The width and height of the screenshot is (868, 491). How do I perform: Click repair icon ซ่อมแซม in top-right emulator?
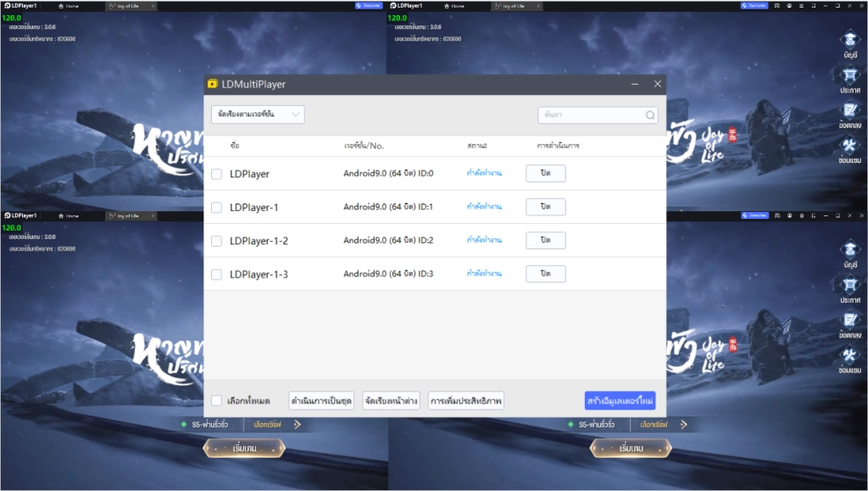click(x=849, y=150)
